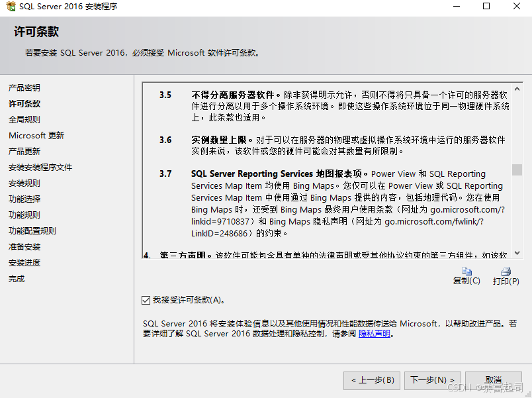532x398 pixels.
Task: Select 产品密钥 step in left sidebar
Action: pyautogui.click(x=24, y=88)
